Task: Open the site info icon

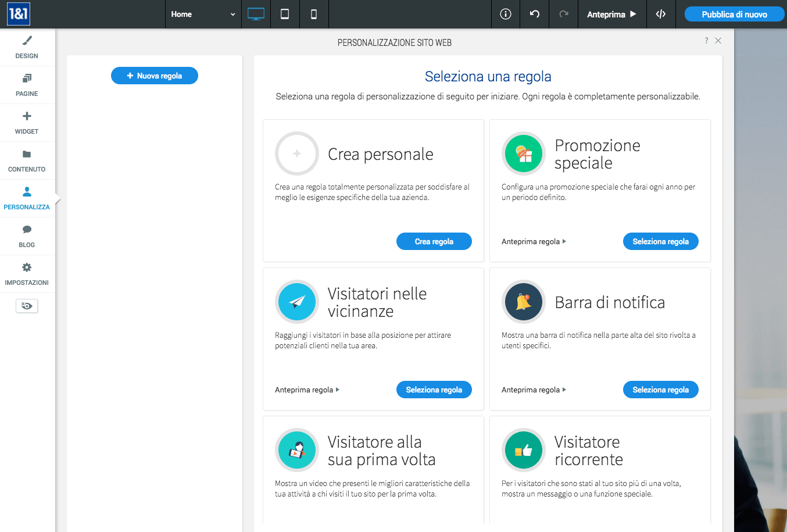Action: click(x=506, y=14)
